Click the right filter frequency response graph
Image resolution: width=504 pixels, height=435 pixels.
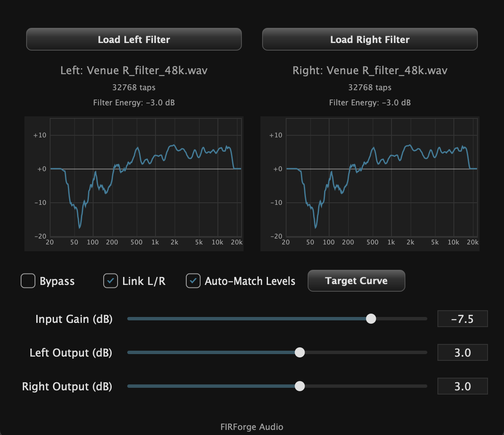(x=370, y=184)
